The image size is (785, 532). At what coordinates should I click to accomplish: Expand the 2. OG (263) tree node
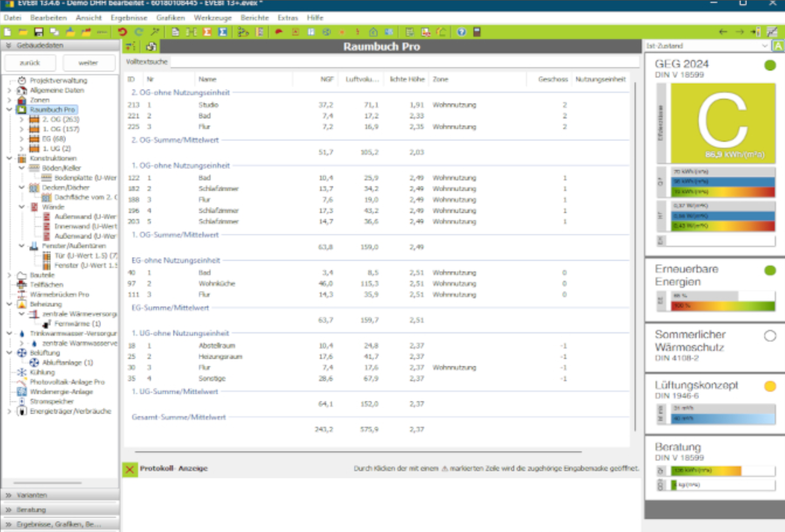pyautogui.click(x=22, y=119)
